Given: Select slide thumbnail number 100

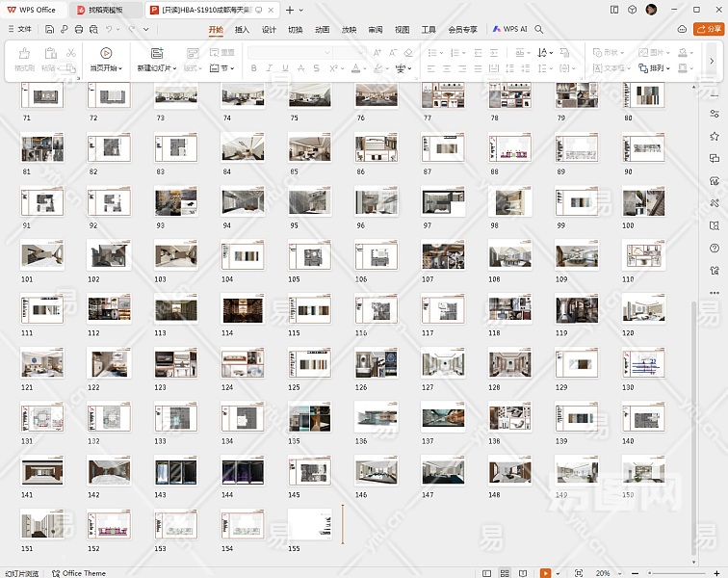Looking at the screenshot, I should 642,202.
